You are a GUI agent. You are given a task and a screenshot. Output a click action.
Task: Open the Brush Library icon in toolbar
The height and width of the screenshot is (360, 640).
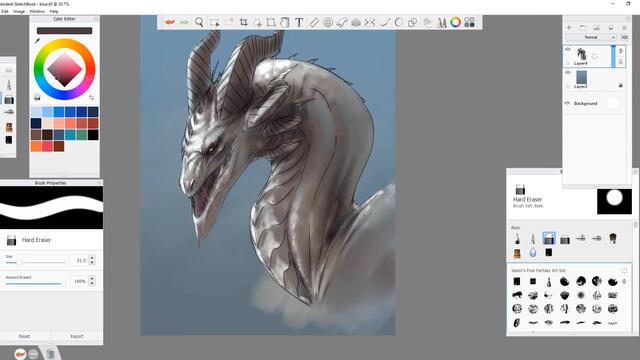pyautogui.click(x=442, y=22)
